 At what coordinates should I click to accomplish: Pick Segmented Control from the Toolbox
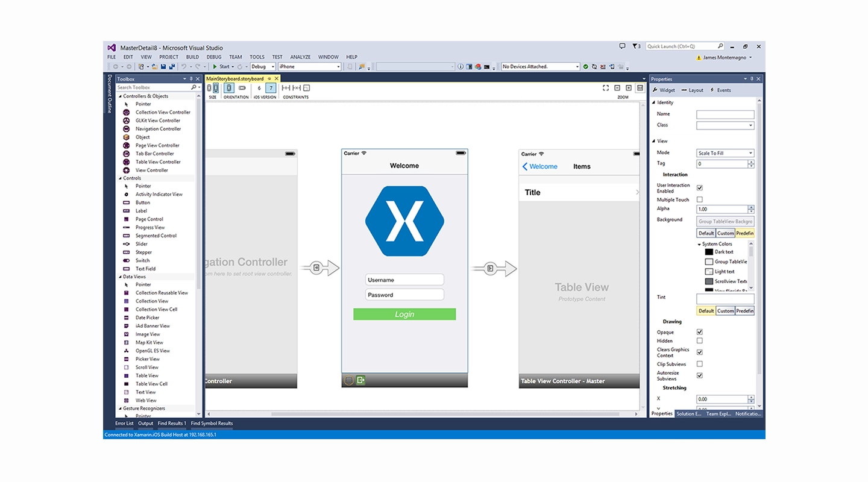156,236
